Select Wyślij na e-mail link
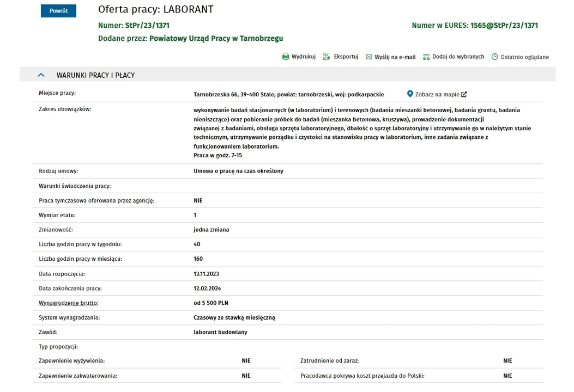The width and height of the screenshot is (574, 392). pos(395,57)
